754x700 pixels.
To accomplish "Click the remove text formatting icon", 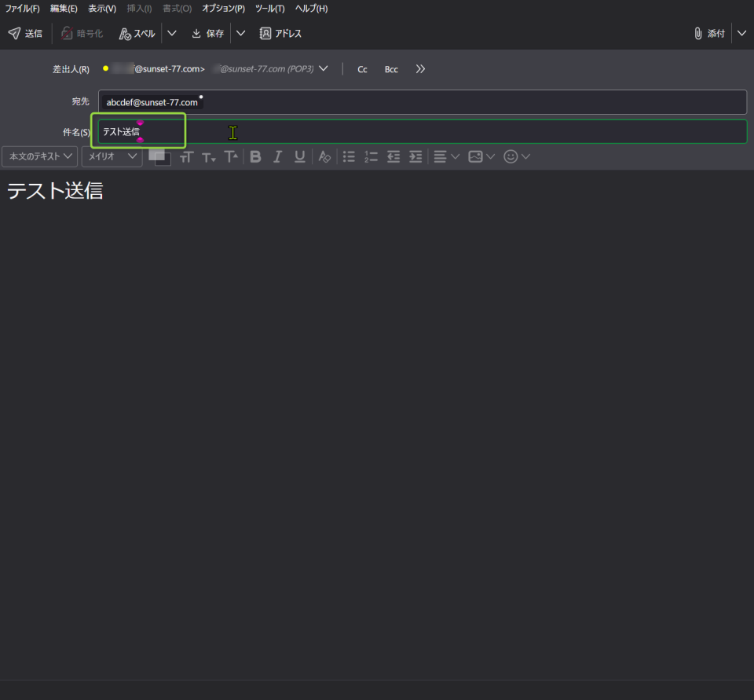I will click(x=324, y=156).
